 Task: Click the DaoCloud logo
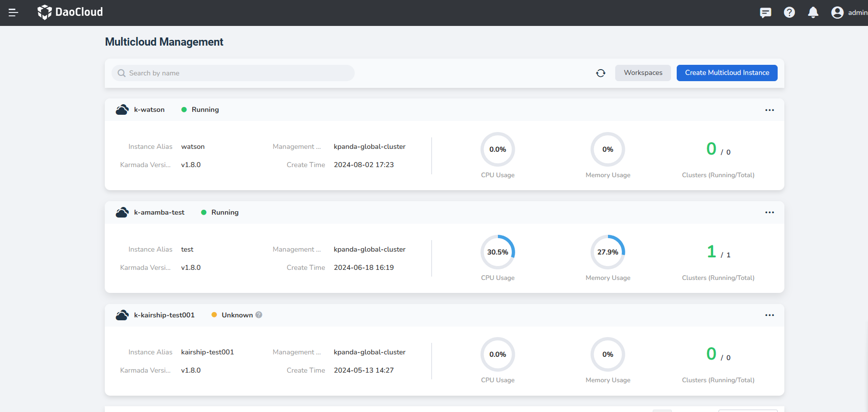point(70,12)
